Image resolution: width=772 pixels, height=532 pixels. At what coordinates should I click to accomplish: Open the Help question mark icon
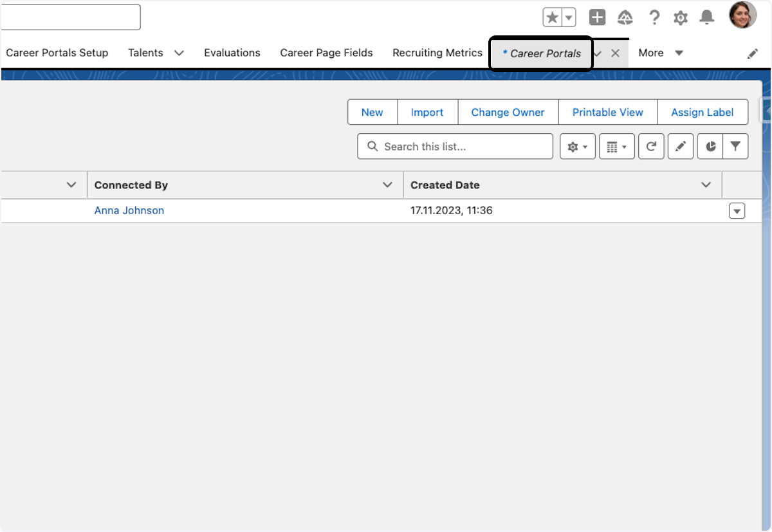[x=654, y=17]
